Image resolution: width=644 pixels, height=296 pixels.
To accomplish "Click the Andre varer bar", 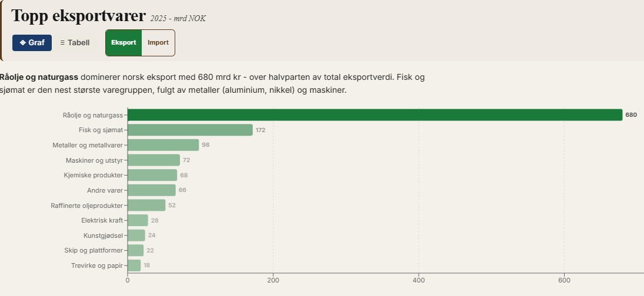I will coord(152,190).
